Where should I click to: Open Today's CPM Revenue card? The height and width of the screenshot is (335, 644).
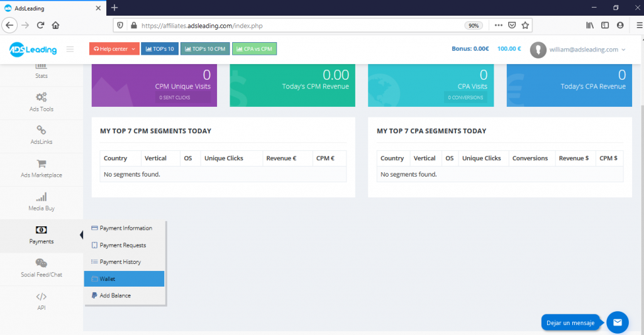[292, 85]
